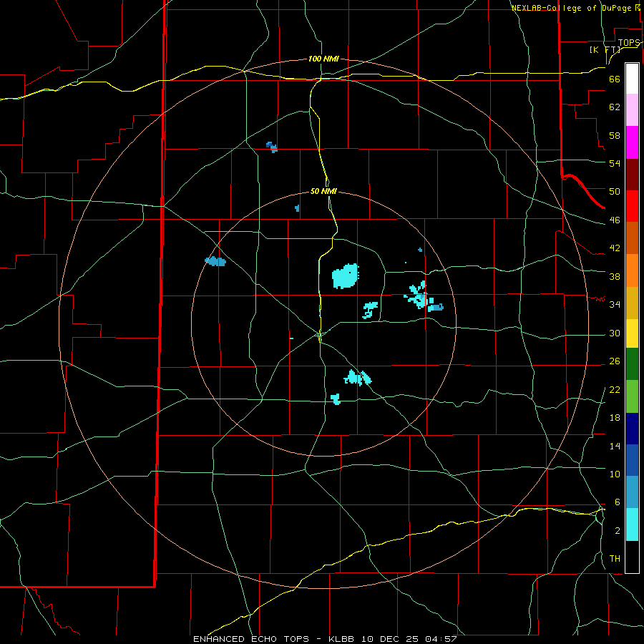Click the dark red 54 kft swatch
The height and width of the screenshot is (644, 644).
[632, 175]
